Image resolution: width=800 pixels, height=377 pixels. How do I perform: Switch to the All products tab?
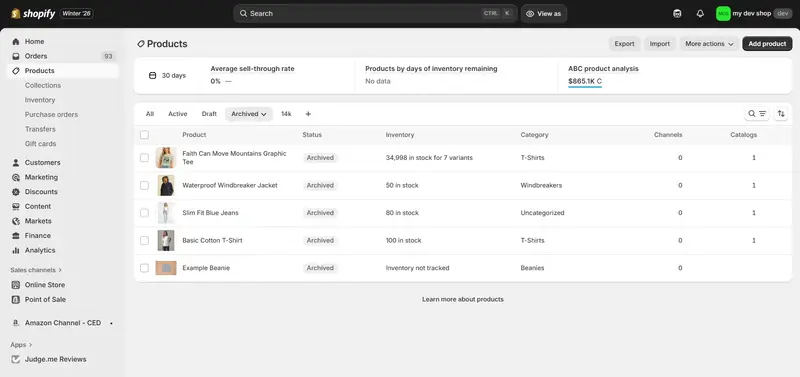pos(149,114)
